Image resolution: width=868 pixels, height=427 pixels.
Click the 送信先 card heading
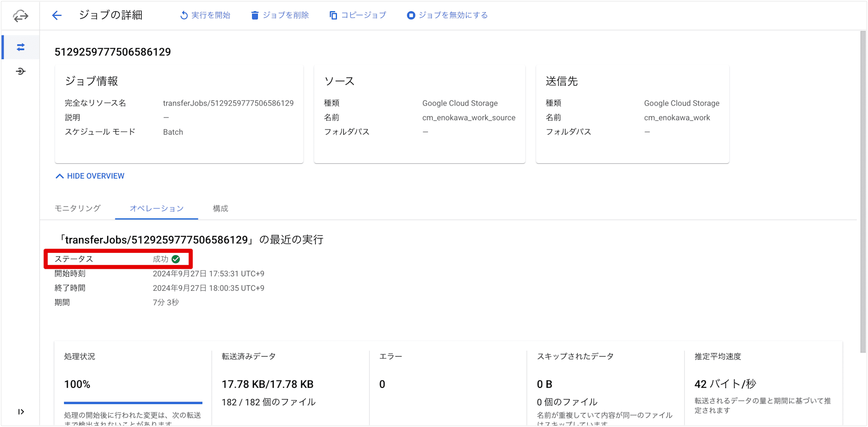click(x=562, y=81)
